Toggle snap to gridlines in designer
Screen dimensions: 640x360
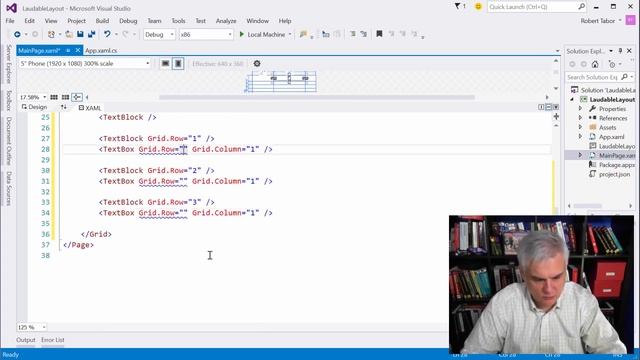click(x=65, y=97)
